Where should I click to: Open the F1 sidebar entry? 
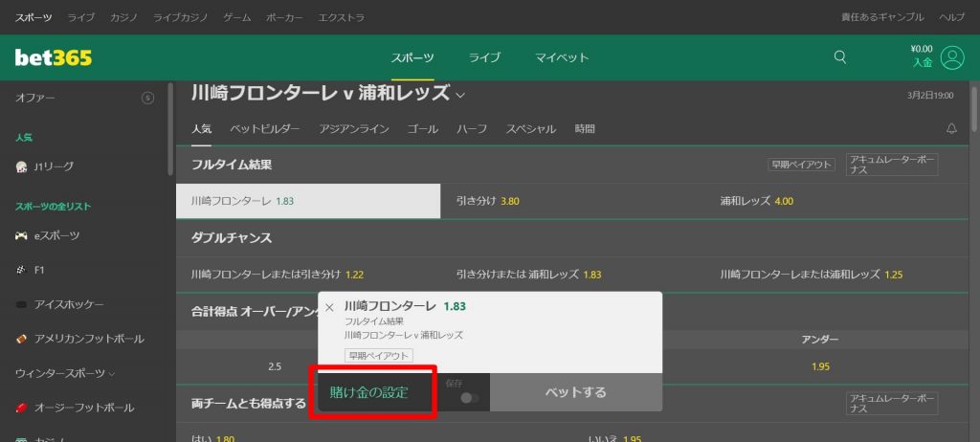[30, 270]
